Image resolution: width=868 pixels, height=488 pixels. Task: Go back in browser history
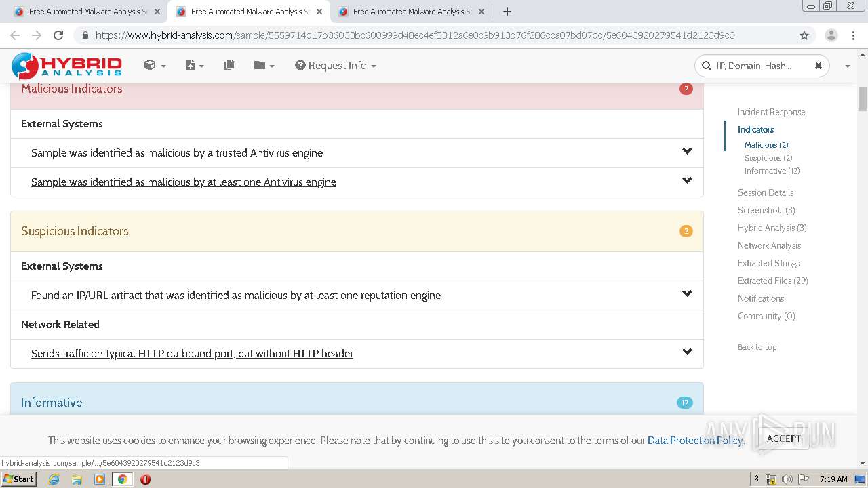(x=15, y=35)
